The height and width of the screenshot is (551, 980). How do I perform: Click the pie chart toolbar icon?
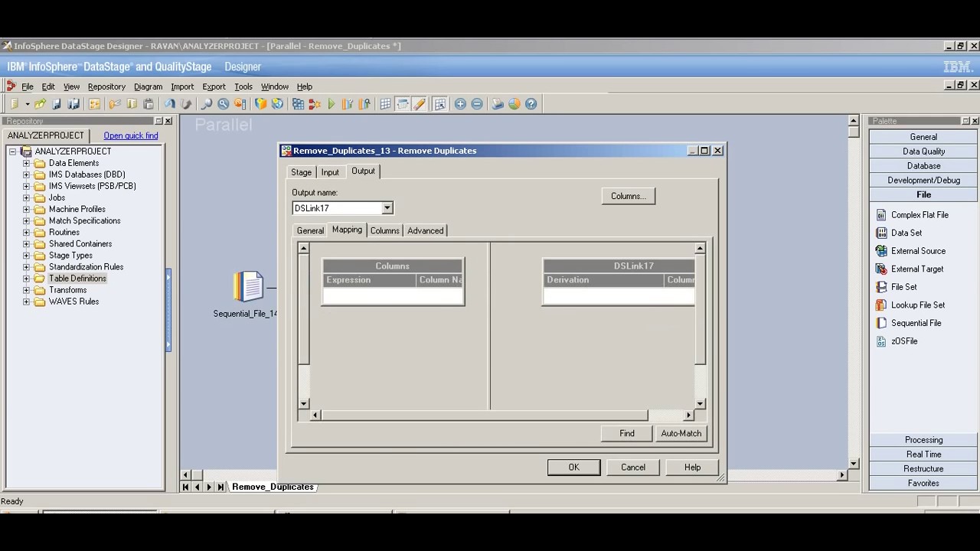tap(514, 104)
